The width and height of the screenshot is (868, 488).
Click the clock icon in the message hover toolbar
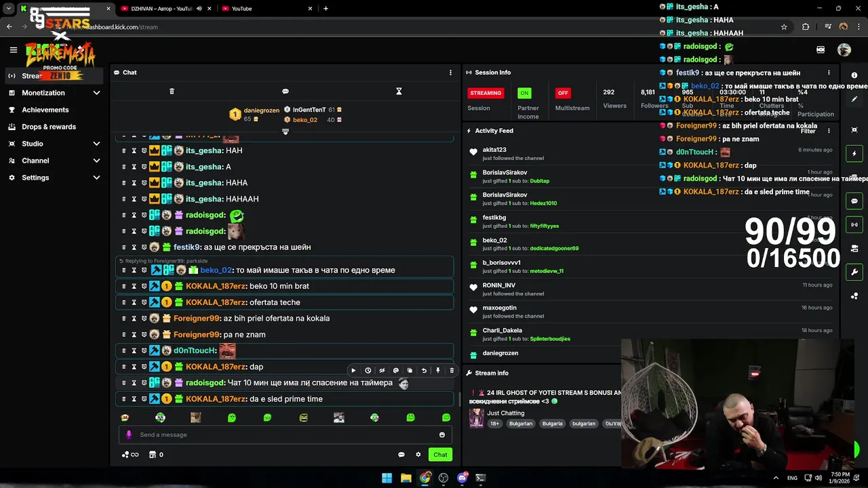click(x=368, y=371)
